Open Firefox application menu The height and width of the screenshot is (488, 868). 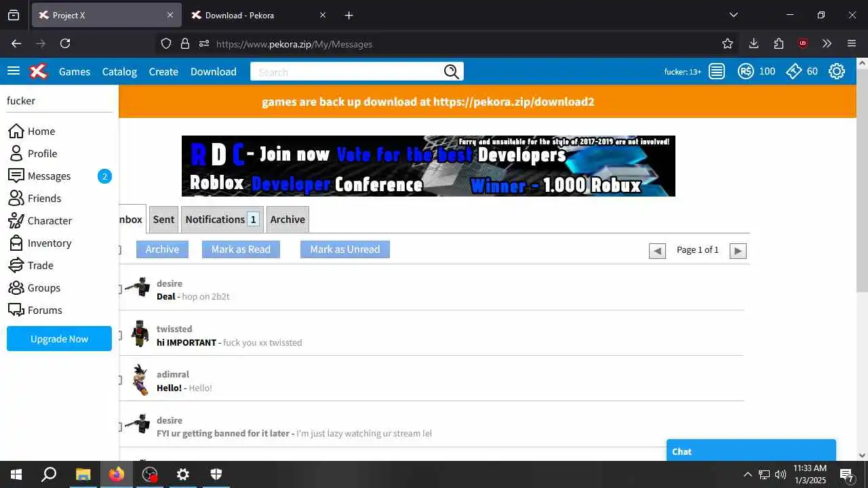tap(852, 43)
